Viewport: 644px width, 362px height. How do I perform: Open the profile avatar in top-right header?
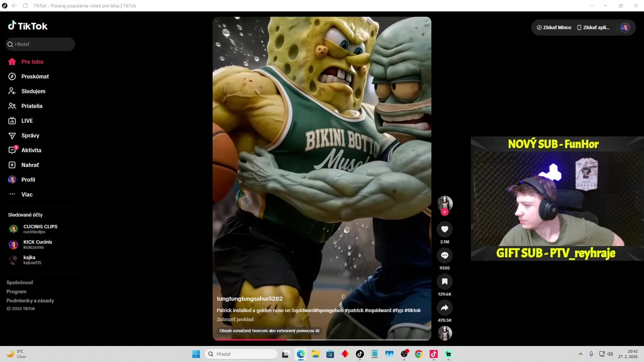[625, 28]
